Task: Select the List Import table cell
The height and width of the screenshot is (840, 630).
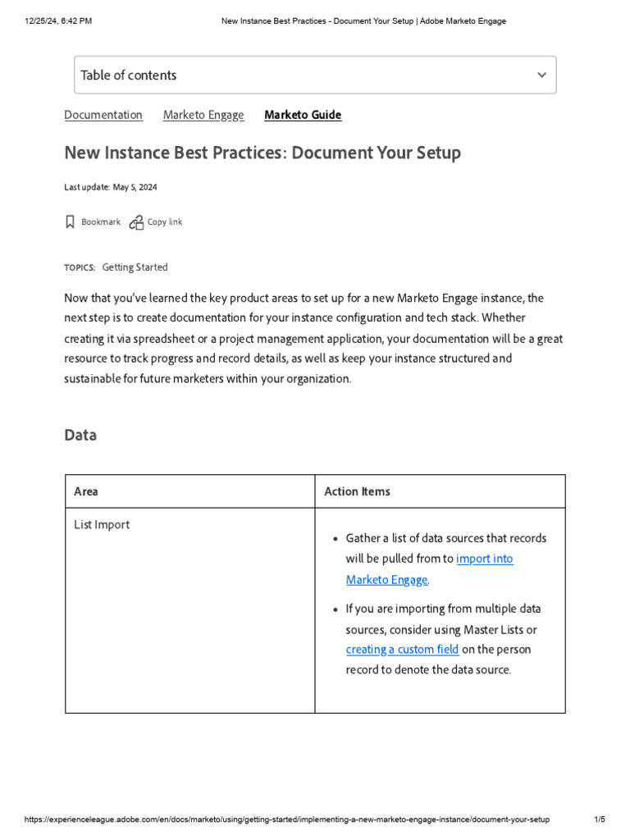Action: click(102, 525)
